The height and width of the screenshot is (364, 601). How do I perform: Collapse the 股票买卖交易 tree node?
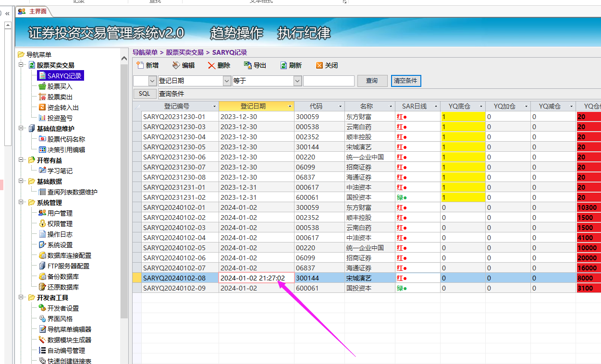(x=21, y=65)
